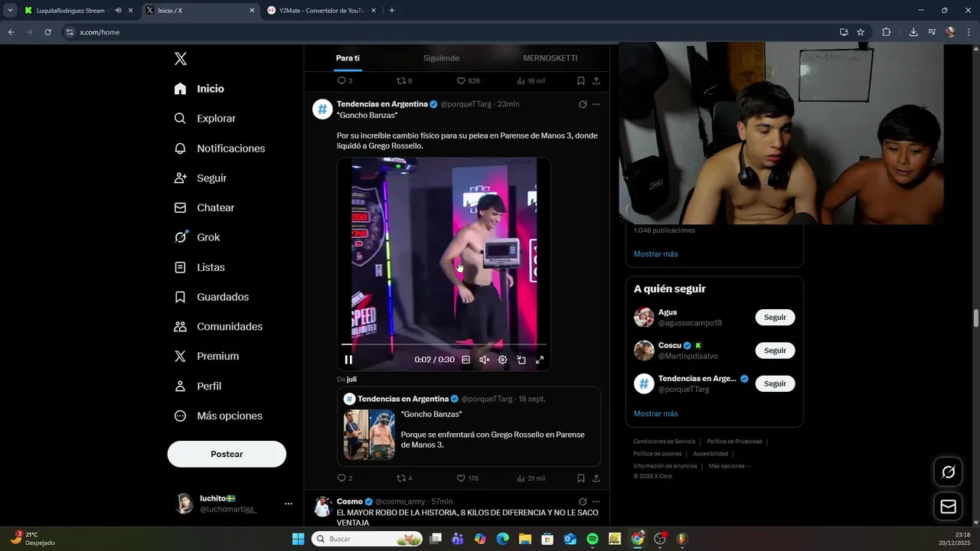Switch to Y2Mate browser tab

(x=322, y=11)
